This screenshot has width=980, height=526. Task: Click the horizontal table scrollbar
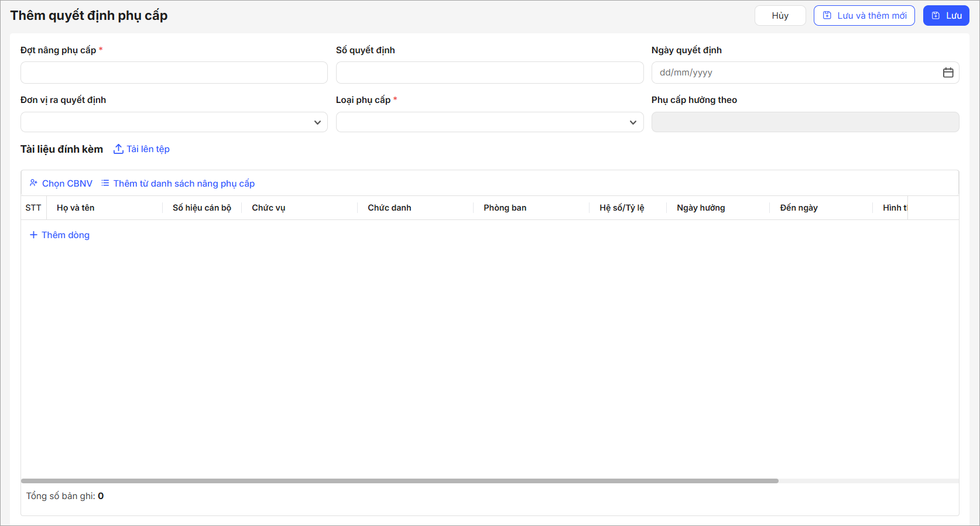(399, 481)
